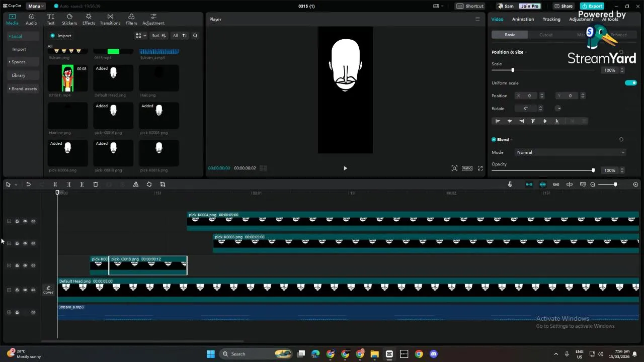Open the Adjustment tab in media toolbar
The width and height of the screenshot is (644, 362).
[153, 20]
